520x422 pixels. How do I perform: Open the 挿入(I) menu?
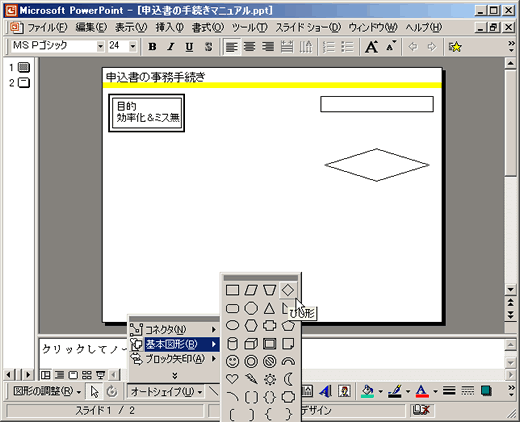[x=170, y=27]
